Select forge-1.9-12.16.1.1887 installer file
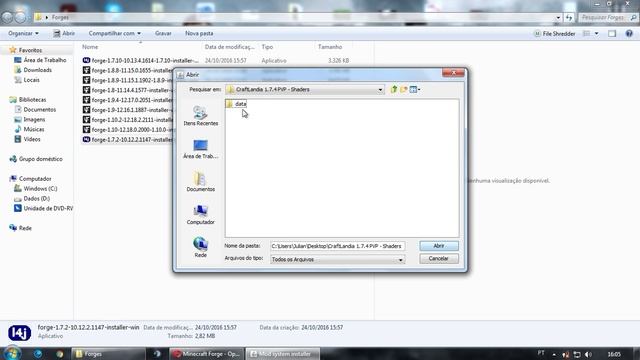Screen dimensions: 640x360 (128, 110)
